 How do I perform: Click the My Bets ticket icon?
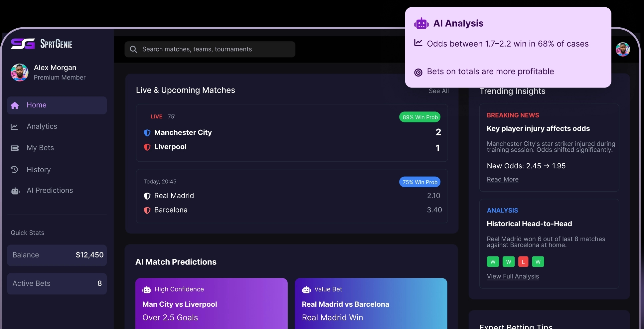pyautogui.click(x=15, y=148)
